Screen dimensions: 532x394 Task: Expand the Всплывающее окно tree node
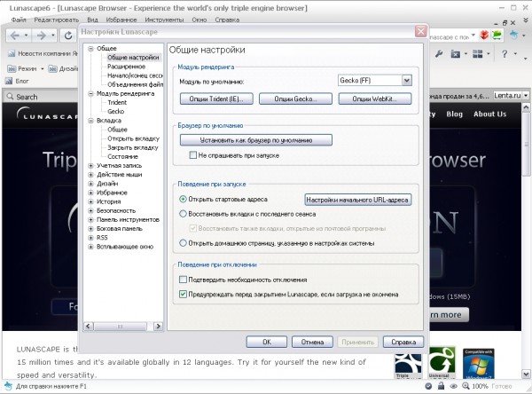[x=90, y=247]
